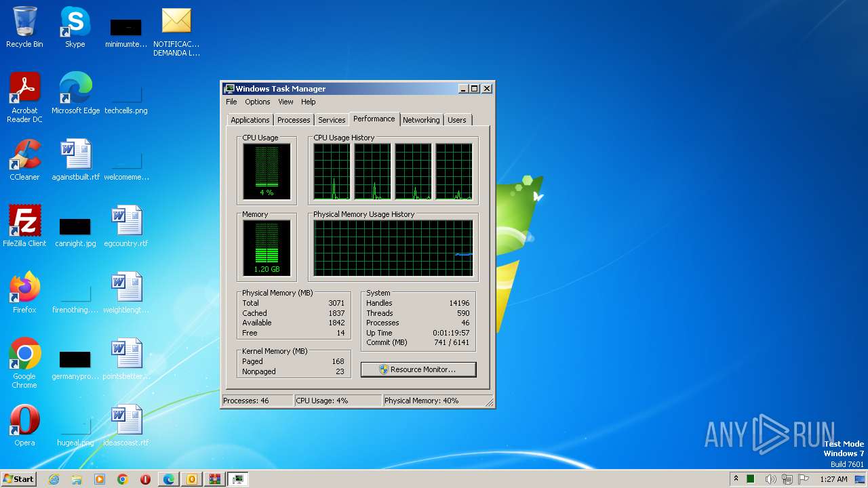868x488 pixels.
Task: Open Windows Explorer folder in taskbar
Action: click(77, 479)
